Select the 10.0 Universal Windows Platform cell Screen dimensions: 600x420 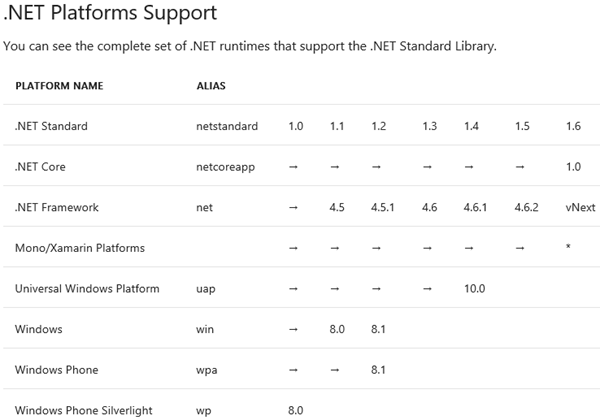coord(474,289)
